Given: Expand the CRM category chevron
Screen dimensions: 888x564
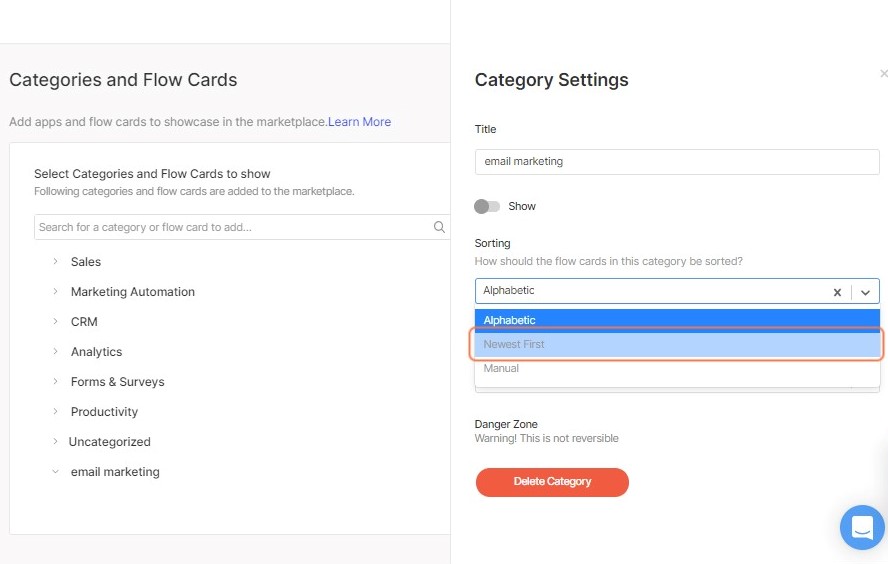Looking at the screenshot, I should 55,321.
